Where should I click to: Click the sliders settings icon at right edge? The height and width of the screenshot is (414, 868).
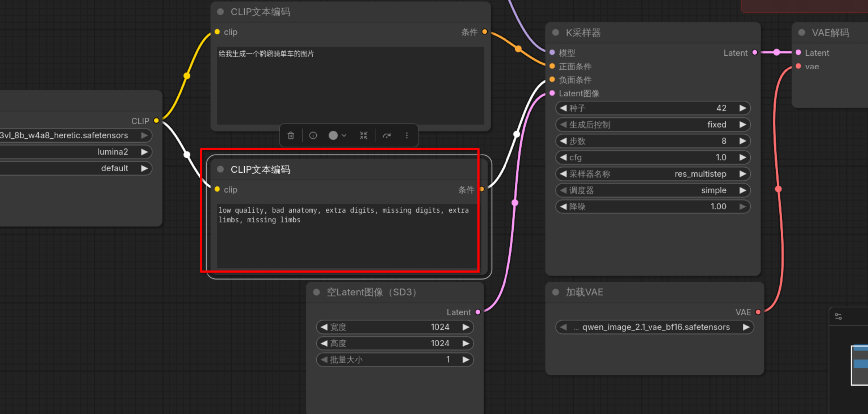coord(838,316)
